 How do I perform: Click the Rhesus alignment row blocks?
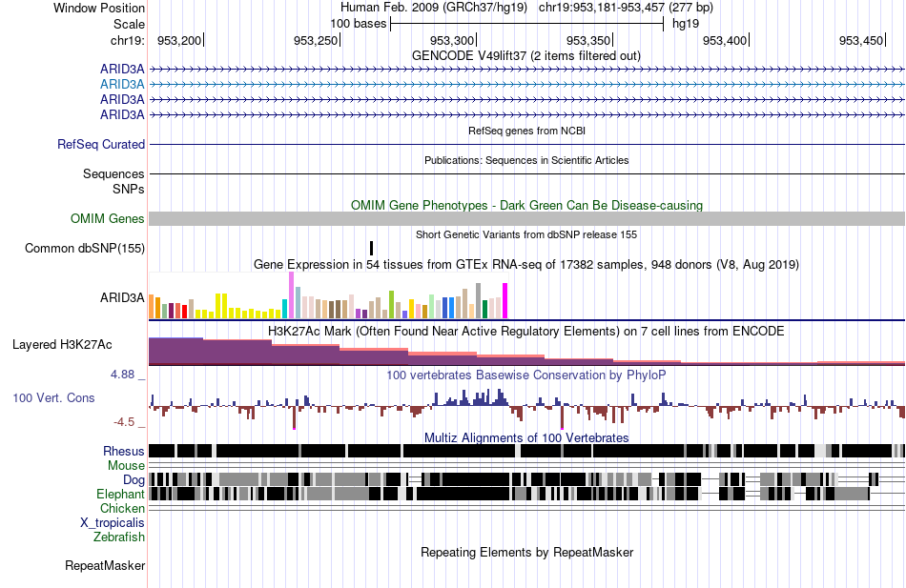(x=526, y=451)
